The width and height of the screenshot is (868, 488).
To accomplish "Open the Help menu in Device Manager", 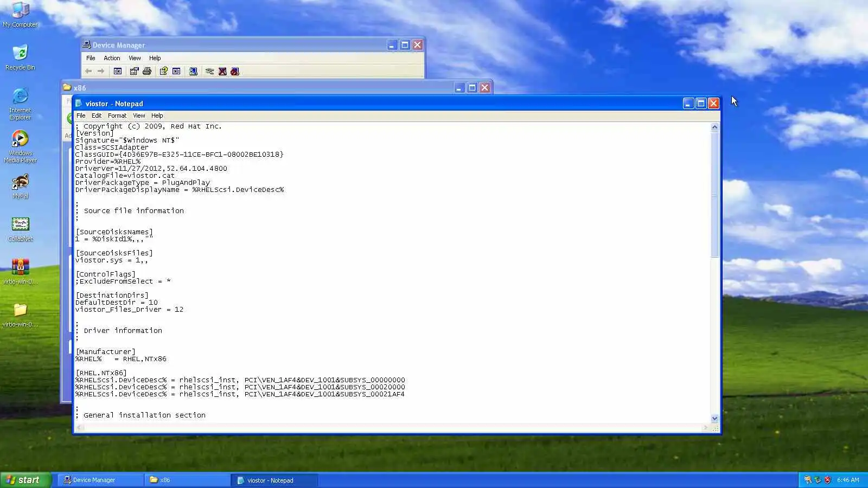I will pos(155,58).
